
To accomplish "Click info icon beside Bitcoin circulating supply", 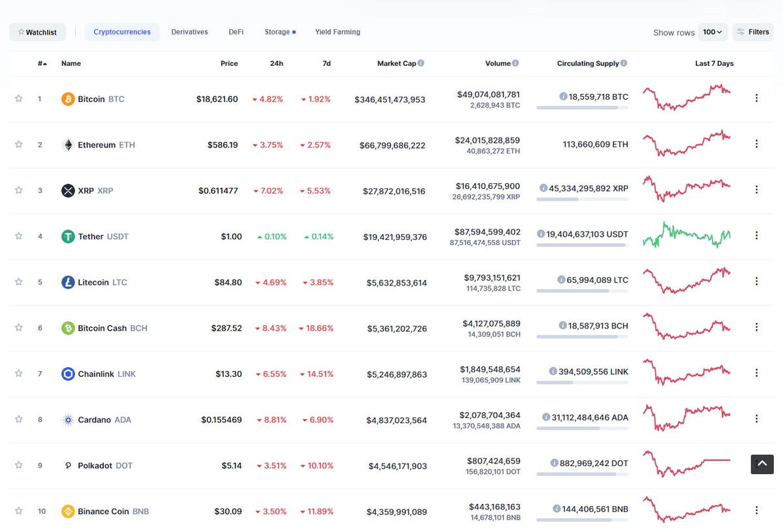I will point(563,96).
